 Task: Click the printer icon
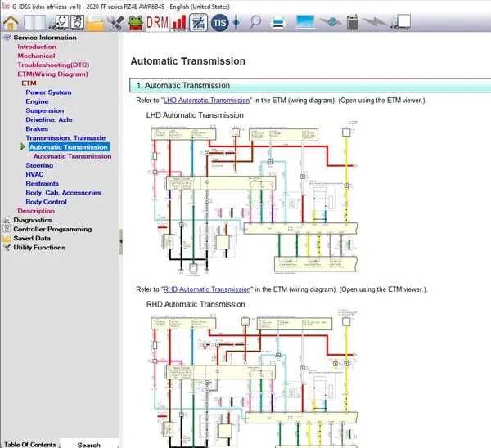pos(278,23)
